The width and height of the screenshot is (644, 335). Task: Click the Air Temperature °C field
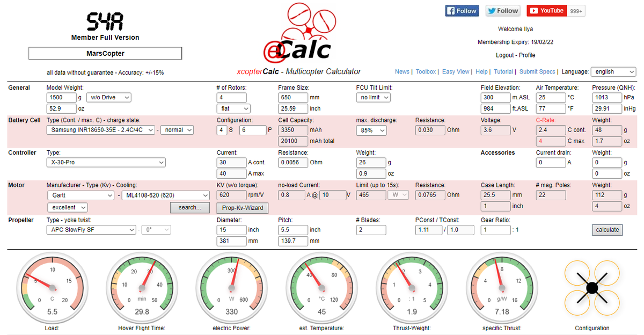[x=551, y=98]
